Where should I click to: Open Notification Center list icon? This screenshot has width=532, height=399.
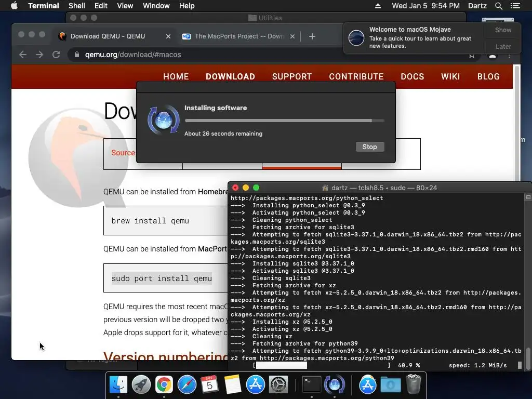click(515, 6)
